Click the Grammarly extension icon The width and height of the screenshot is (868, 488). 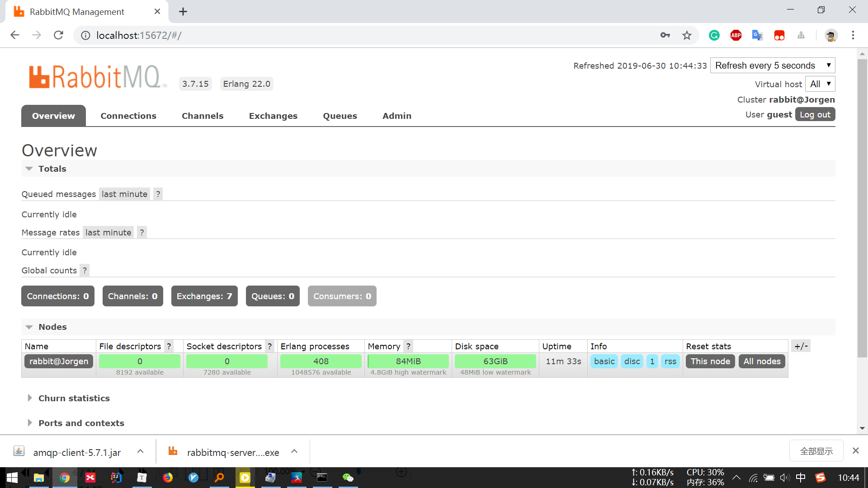714,35
